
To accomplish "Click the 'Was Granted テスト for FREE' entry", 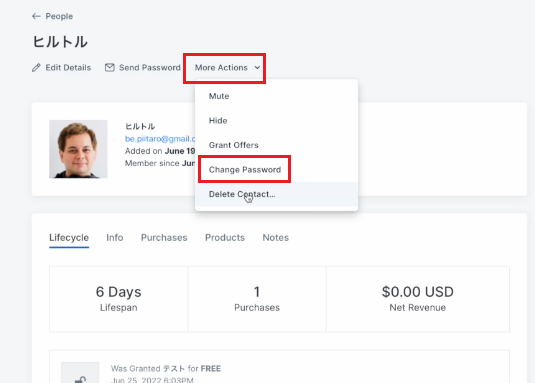I will 166,369.
